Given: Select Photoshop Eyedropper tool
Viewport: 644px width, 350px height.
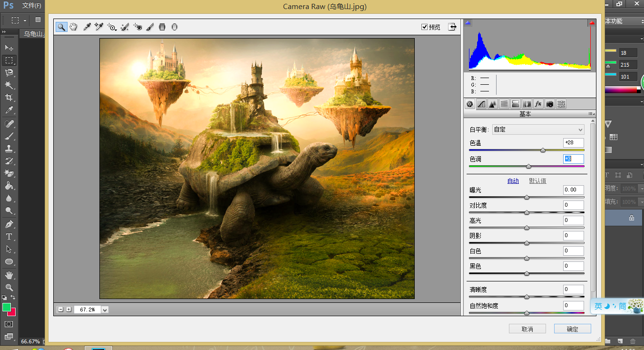Looking at the screenshot, I should [9, 110].
